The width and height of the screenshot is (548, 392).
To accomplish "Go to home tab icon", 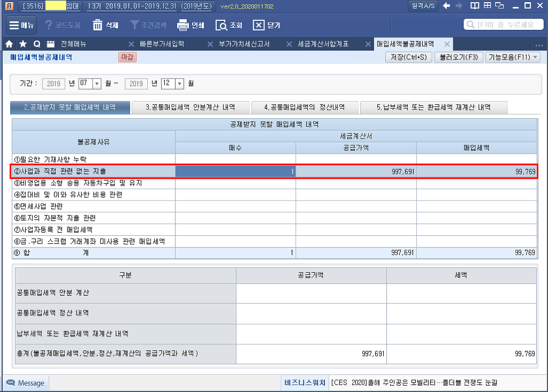I will [9, 44].
